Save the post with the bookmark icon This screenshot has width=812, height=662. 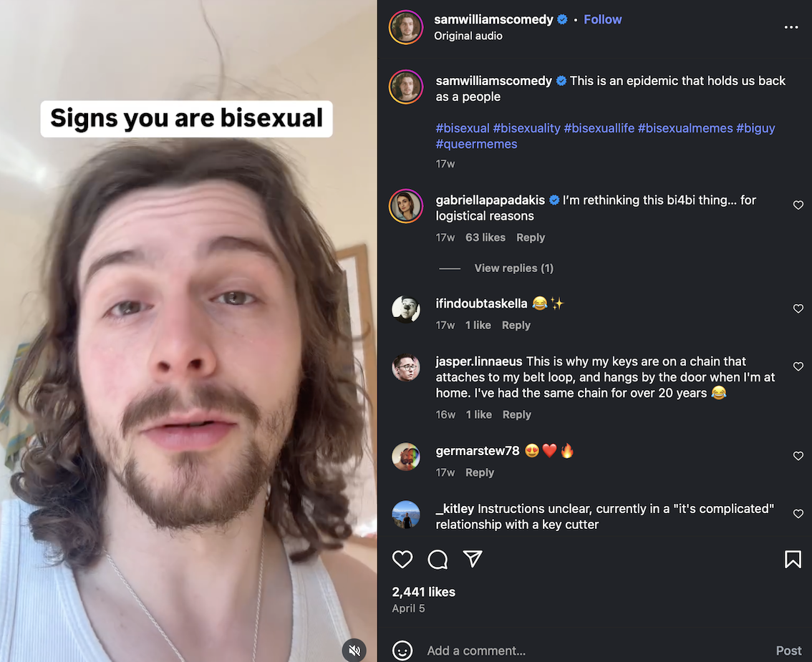793,560
